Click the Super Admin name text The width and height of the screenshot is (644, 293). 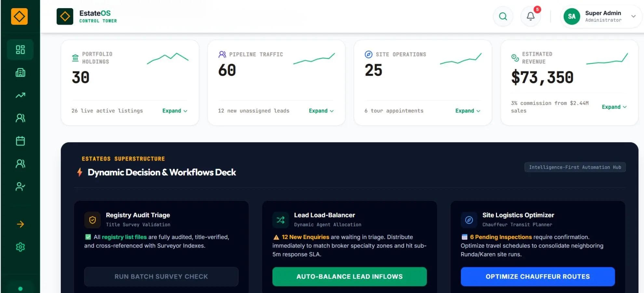pyautogui.click(x=603, y=13)
